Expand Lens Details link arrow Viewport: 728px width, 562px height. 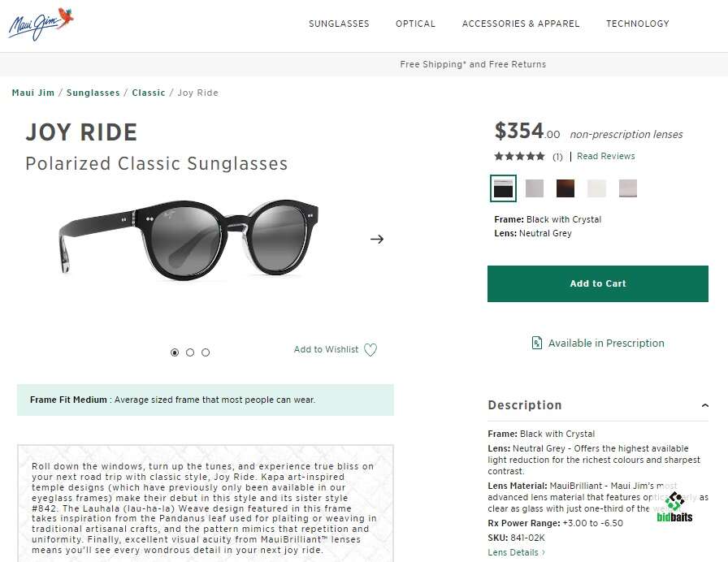(544, 553)
